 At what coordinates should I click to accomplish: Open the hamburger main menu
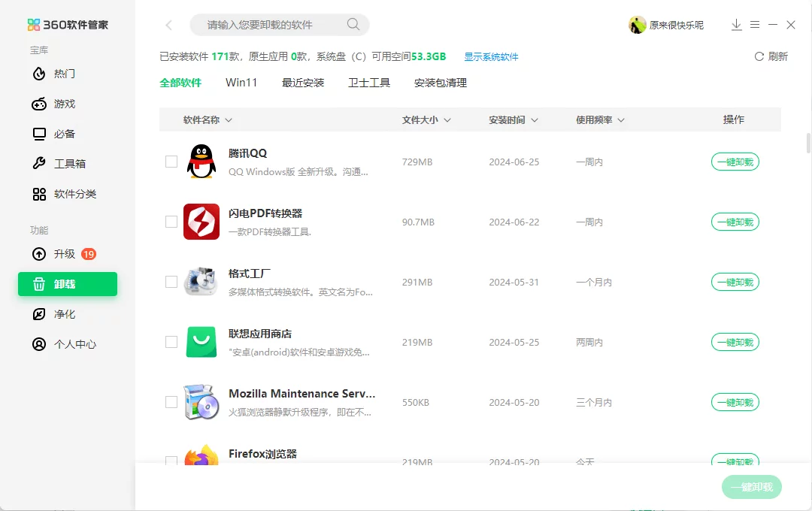(x=755, y=25)
